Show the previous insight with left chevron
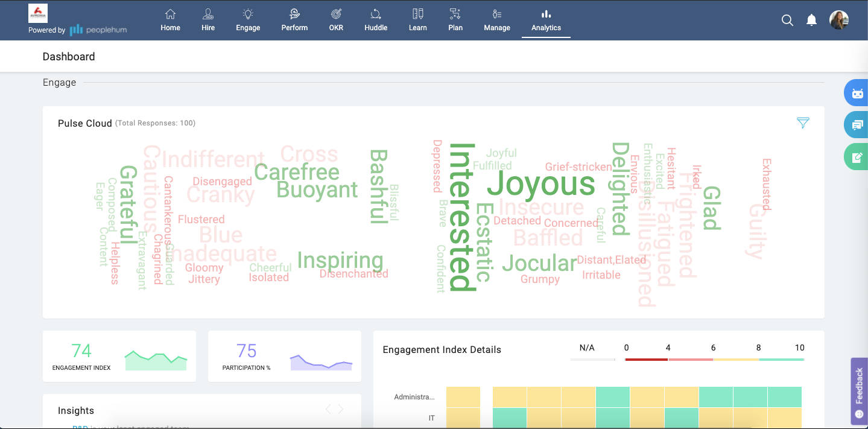Screen dimensions: 868x429 coord(329,408)
